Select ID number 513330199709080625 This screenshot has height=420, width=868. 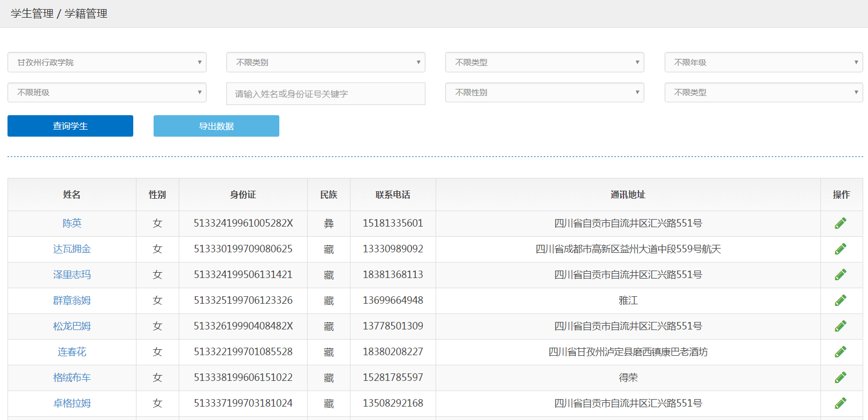[x=243, y=249]
